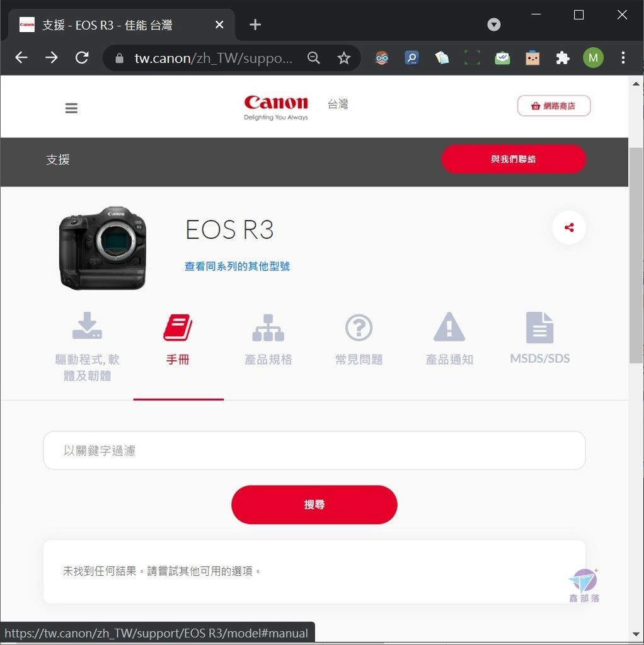Viewport: 644px width, 645px height.
Task: Open the green mail checker extension
Action: pos(502,58)
